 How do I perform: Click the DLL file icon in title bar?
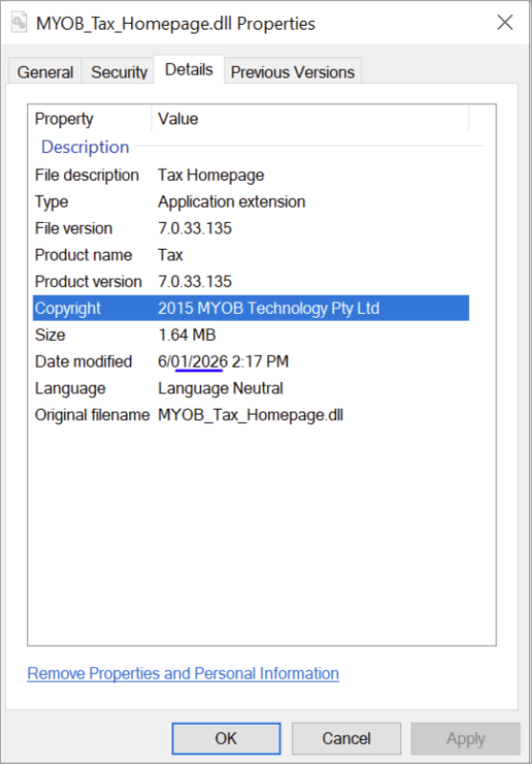point(19,22)
